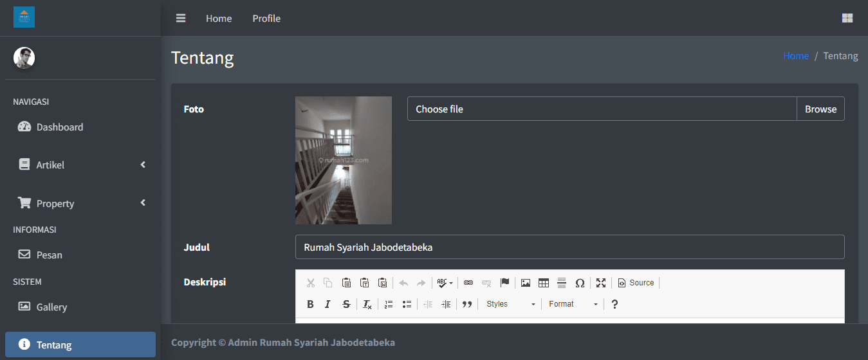Screen dimensions: 868x360
Task: Insert a table in the Deskripsi editor
Action: coord(544,283)
